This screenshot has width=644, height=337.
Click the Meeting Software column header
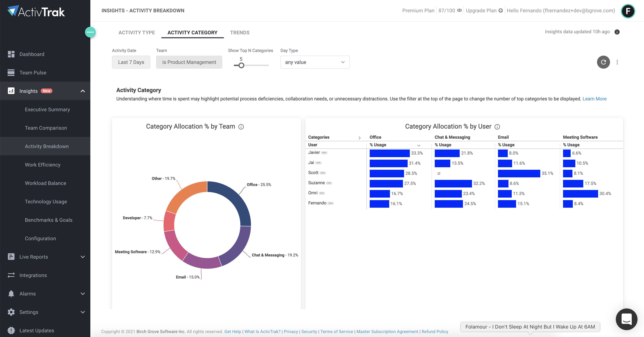click(580, 137)
